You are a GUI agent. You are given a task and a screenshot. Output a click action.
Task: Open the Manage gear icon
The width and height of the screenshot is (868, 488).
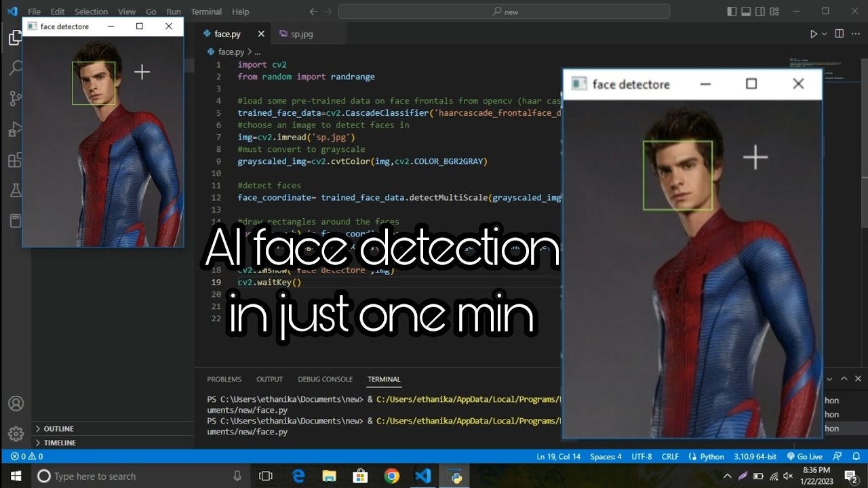[x=16, y=434]
